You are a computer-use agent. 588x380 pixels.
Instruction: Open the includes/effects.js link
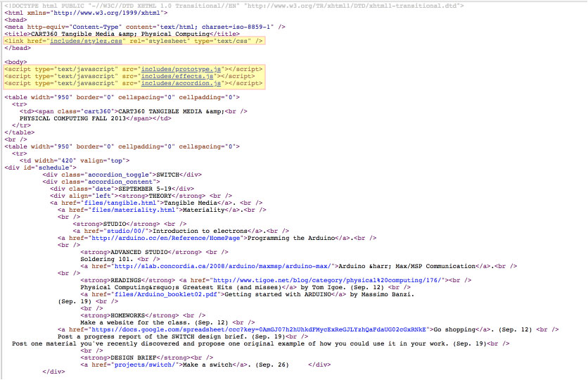[177, 76]
